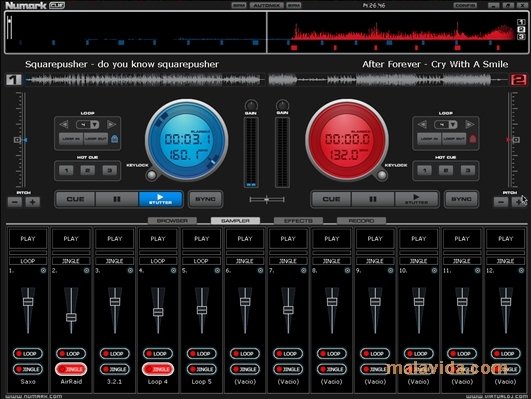Toggle smart loop lock on deck 2
531x399 pixels.
click(x=473, y=139)
